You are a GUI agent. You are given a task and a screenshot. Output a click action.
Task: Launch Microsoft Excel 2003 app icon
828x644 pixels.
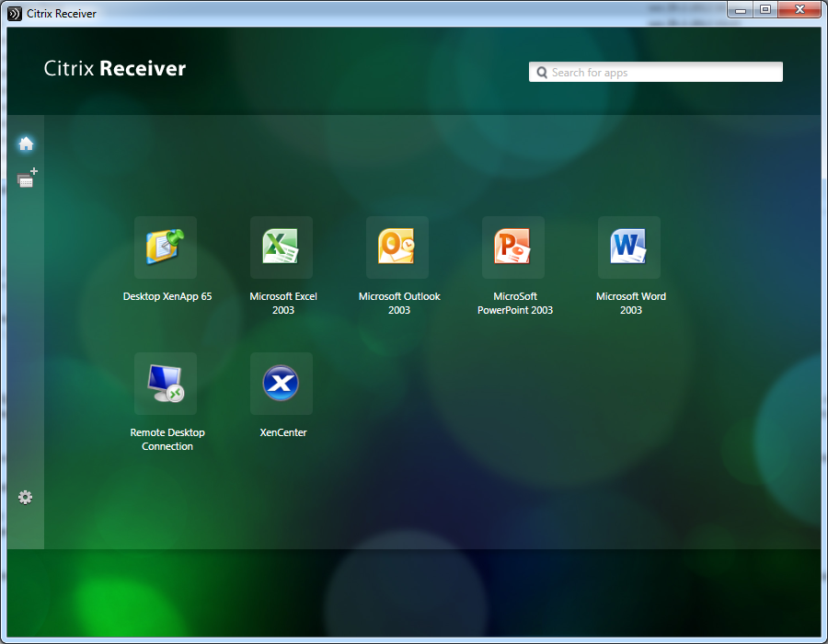coord(282,247)
